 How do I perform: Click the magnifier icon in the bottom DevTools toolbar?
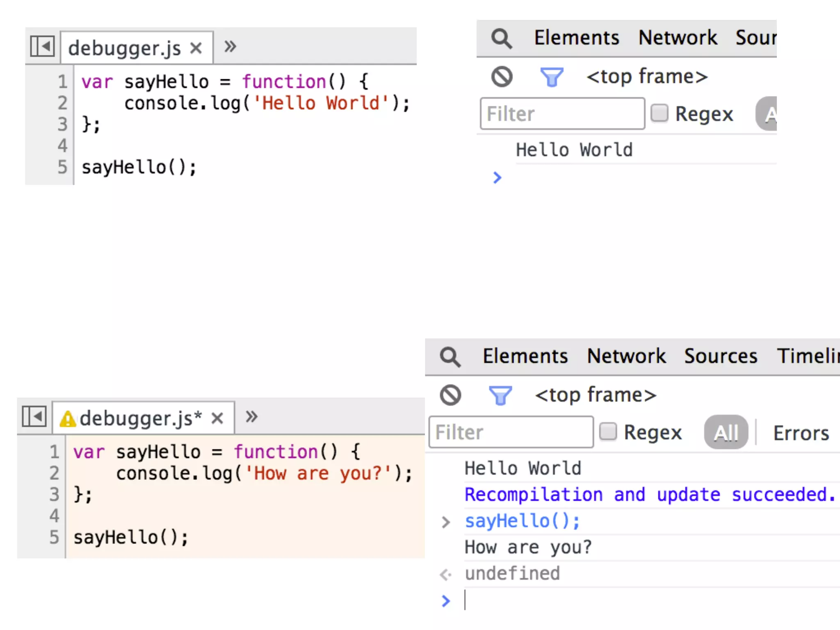[x=450, y=357]
